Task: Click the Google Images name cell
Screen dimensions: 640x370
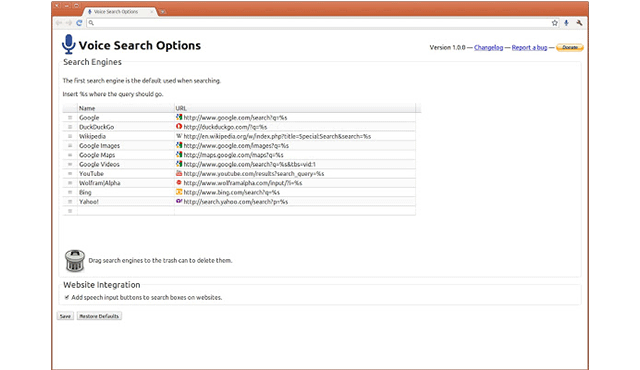Action: point(126,146)
